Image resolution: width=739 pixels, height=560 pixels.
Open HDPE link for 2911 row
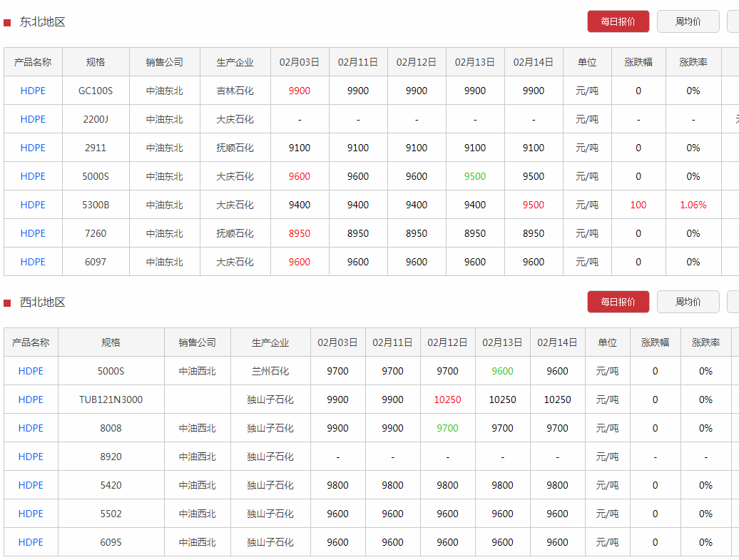[33, 148]
